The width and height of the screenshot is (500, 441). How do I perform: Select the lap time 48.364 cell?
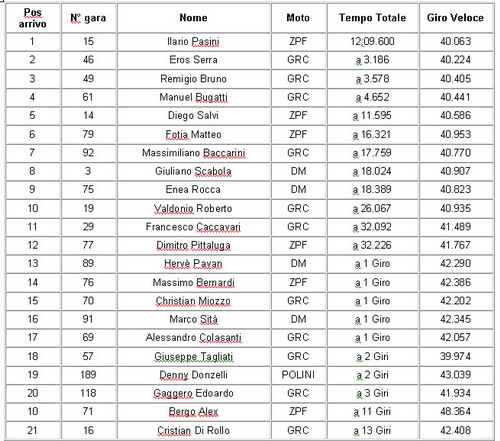tap(455, 412)
